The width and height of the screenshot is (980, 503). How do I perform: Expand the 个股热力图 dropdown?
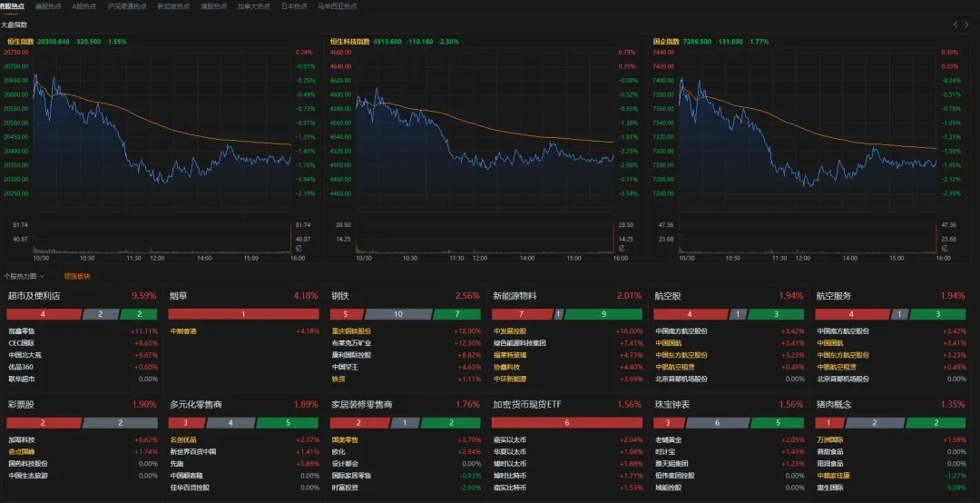coord(24,276)
